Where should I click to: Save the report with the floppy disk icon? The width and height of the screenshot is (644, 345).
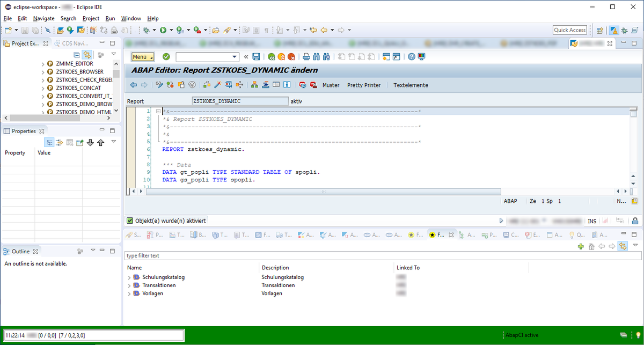(x=256, y=57)
